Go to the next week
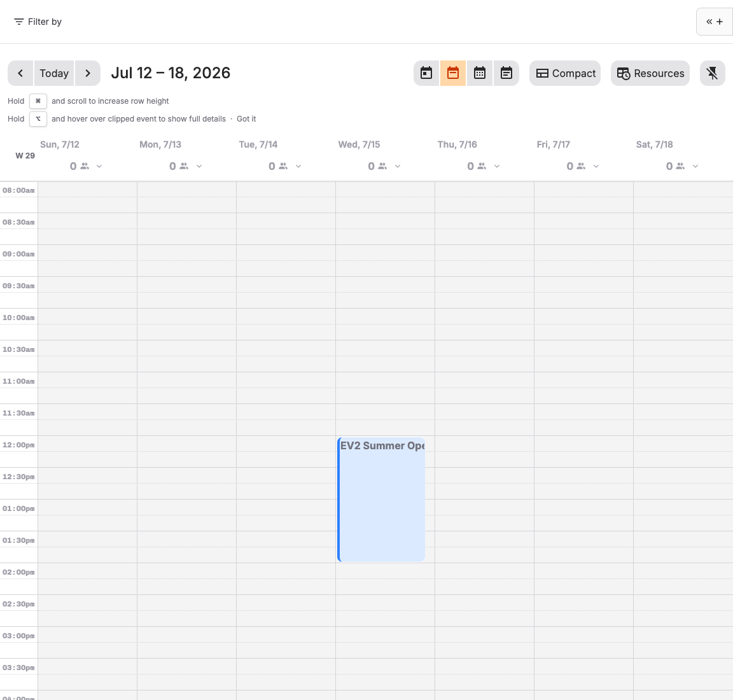733x700 pixels. (x=87, y=73)
